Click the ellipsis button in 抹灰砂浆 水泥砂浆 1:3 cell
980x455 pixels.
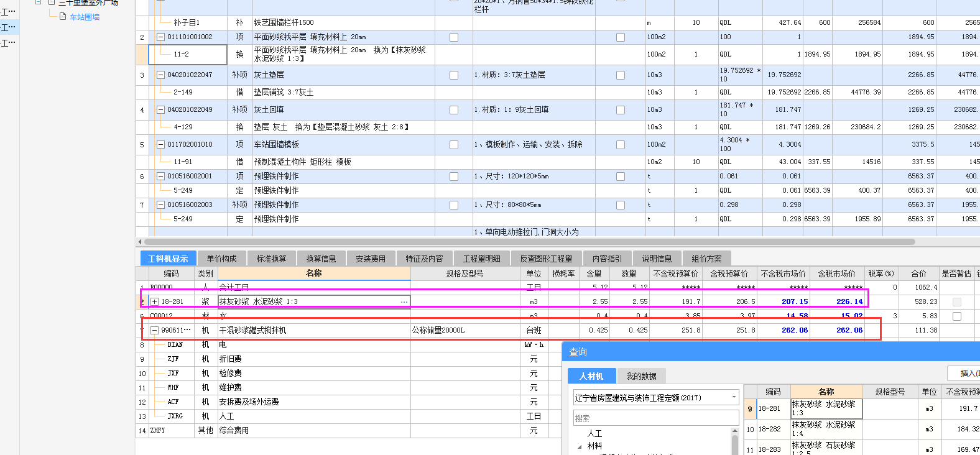coord(404,301)
